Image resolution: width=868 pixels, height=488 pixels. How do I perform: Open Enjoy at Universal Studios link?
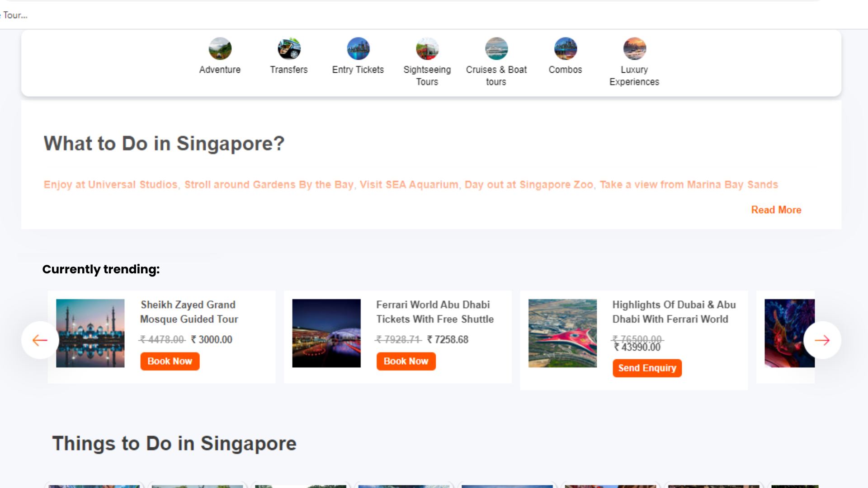click(x=110, y=185)
